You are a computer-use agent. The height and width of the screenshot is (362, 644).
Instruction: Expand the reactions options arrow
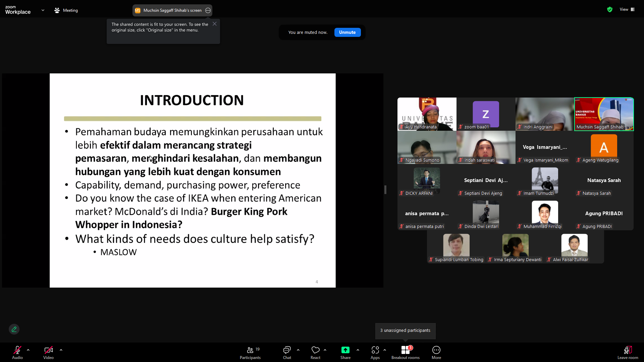325,350
